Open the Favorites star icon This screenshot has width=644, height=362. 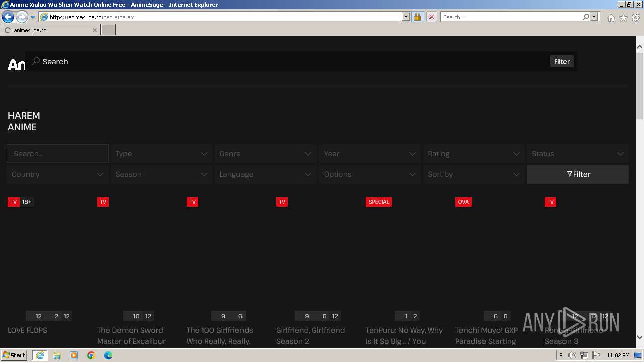(623, 18)
